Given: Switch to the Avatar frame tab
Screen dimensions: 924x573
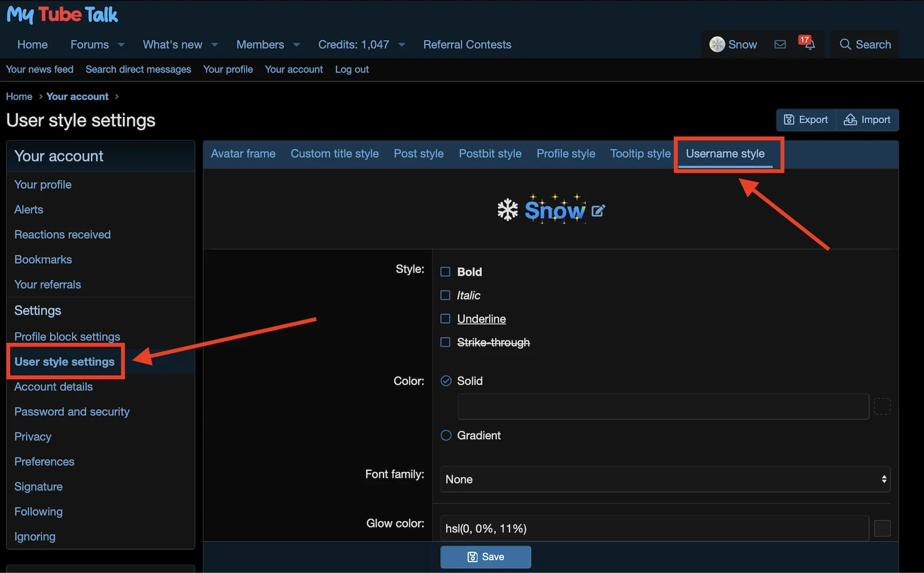Looking at the screenshot, I should tap(243, 154).
